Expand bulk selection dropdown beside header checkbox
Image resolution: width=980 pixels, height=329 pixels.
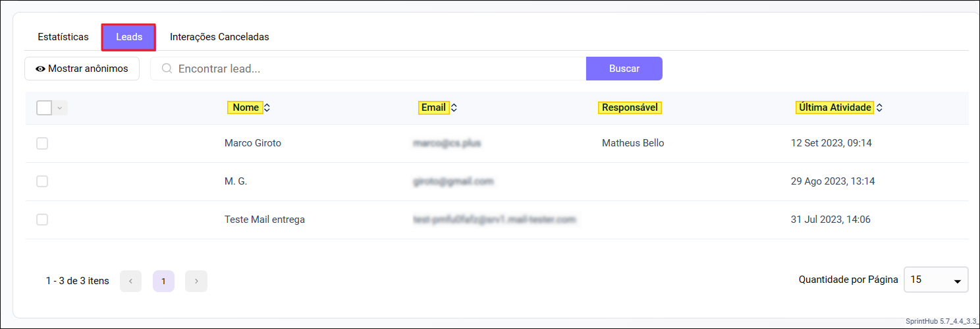[x=60, y=107]
